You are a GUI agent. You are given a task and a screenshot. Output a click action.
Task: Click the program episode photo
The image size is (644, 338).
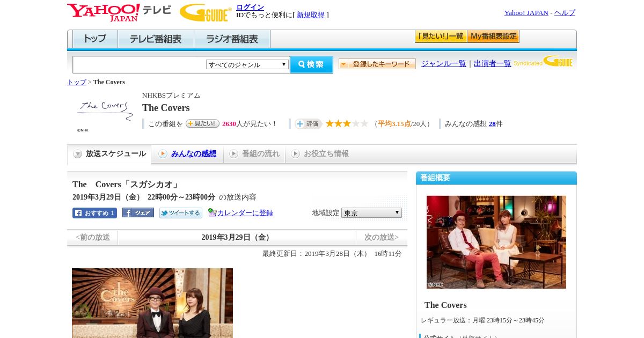point(152,303)
